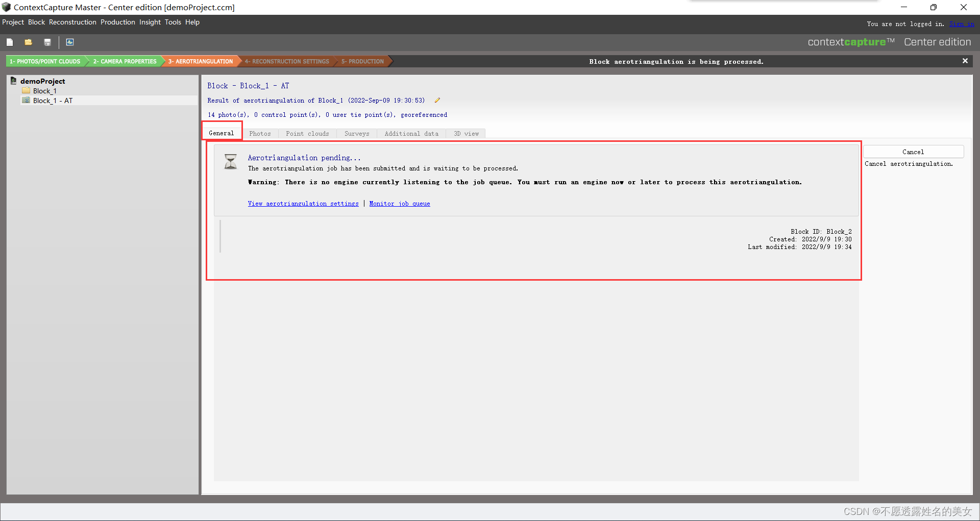Open View aerotriangulation settings link
This screenshot has width=980, height=521.
coord(303,204)
